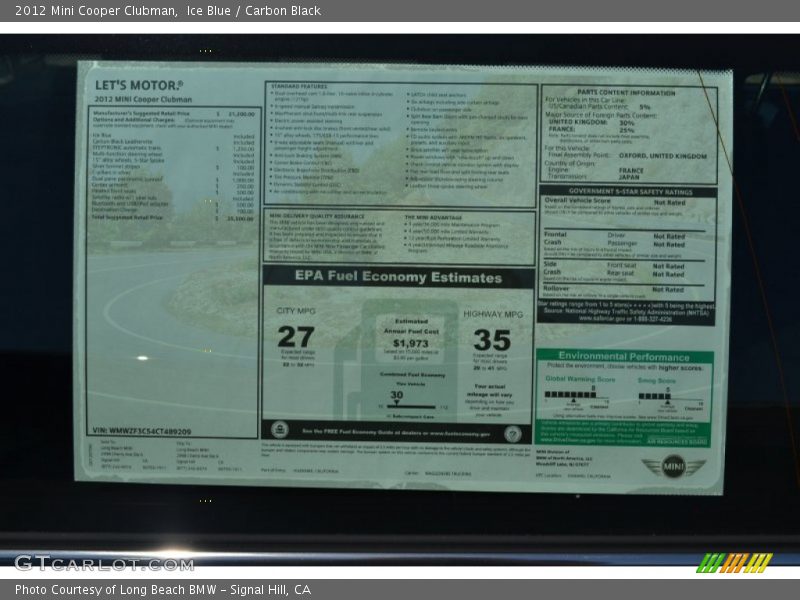Click 'MINI DELIVERY QUALITY ASSURANCE' heading
The height and width of the screenshot is (600, 800).
(x=317, y=216)
